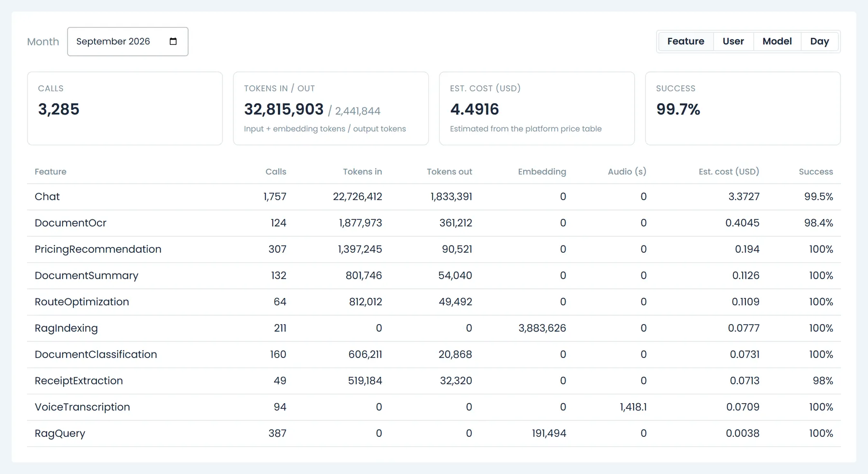
Task: Switch to the User tab
Action: [733, 41]
